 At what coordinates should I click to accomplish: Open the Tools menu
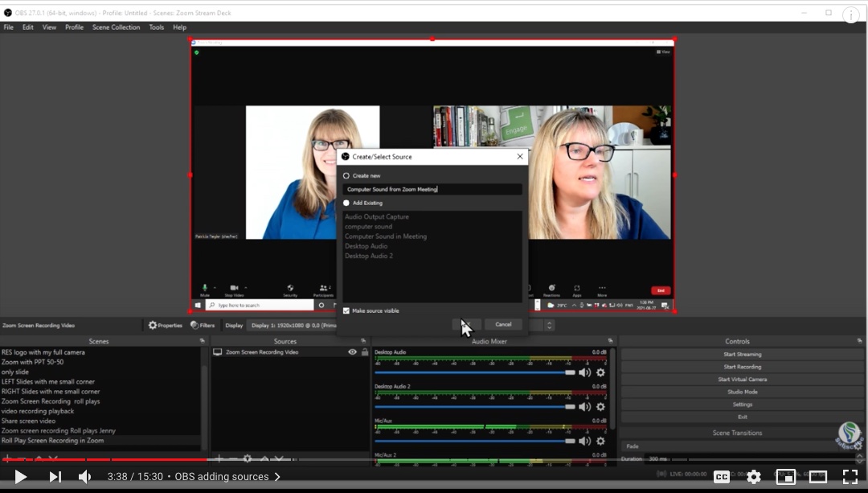(x=156, y=27)
